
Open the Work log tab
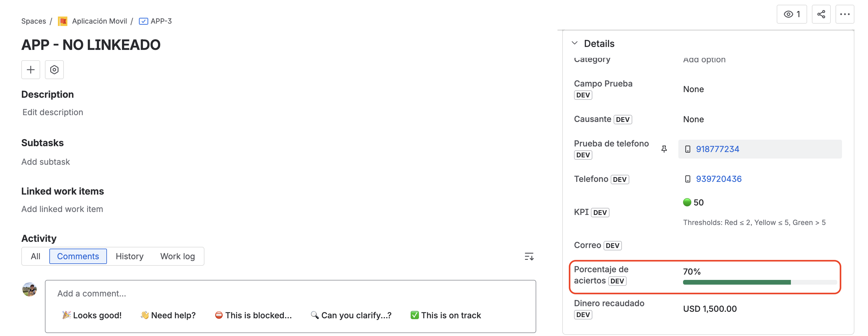pos(178,256)
